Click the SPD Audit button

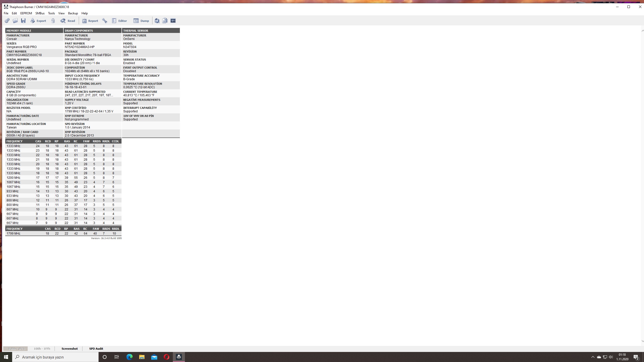(96, 349)
